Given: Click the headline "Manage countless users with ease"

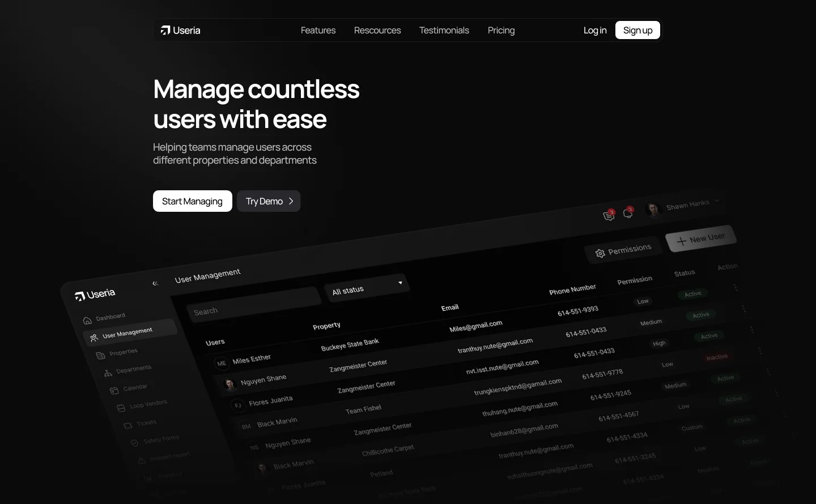Looking at the screenshot, I should (x=256, y=104).
